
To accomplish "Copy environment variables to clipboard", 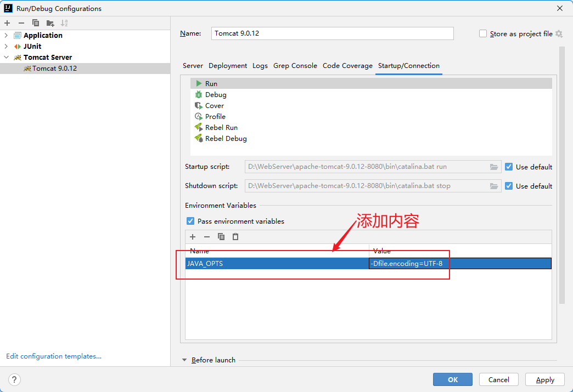I will click(221, 237).
